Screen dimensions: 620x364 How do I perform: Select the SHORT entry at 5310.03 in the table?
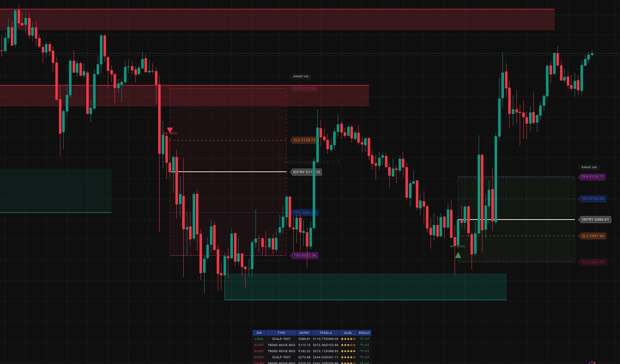click(x=304, y=363)
